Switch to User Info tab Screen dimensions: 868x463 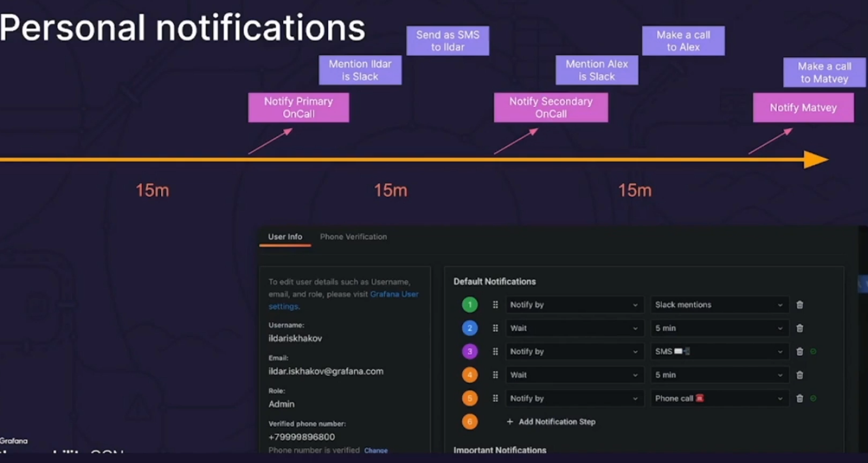(285, 237)
